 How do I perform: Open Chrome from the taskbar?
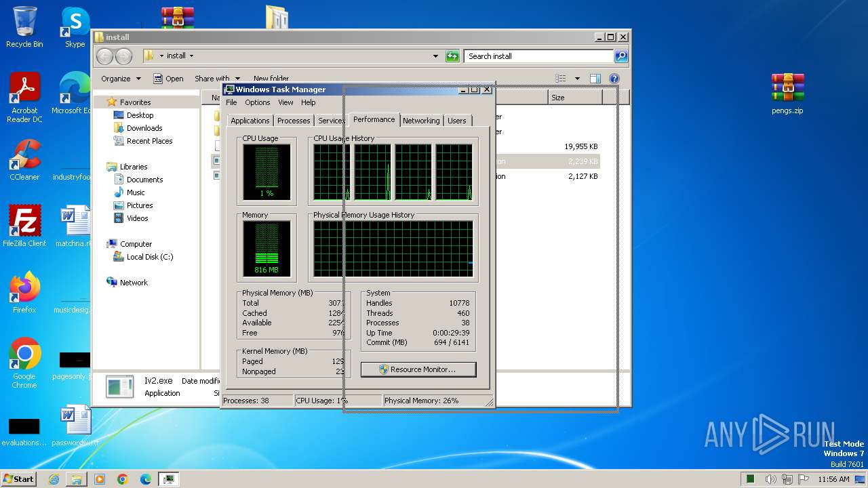pyautogui.click(x=123, y=479)
